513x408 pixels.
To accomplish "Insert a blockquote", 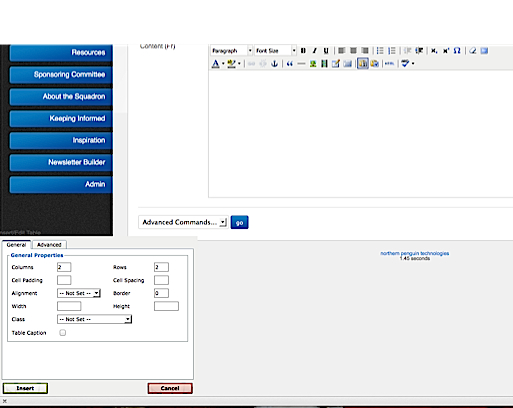I will 289,63.
